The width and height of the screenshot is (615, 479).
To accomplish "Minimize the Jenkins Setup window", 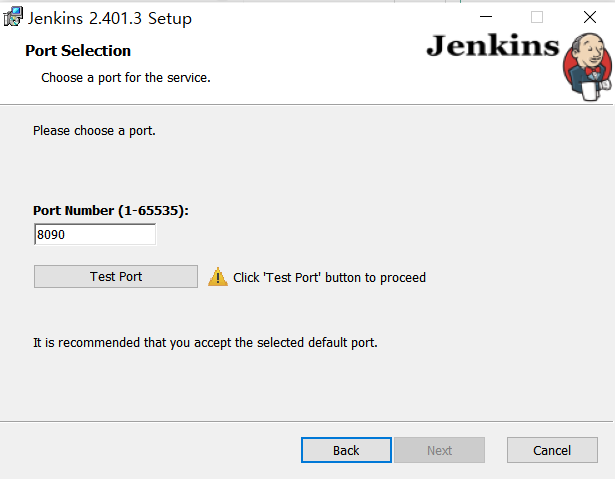I will [486, 17].
